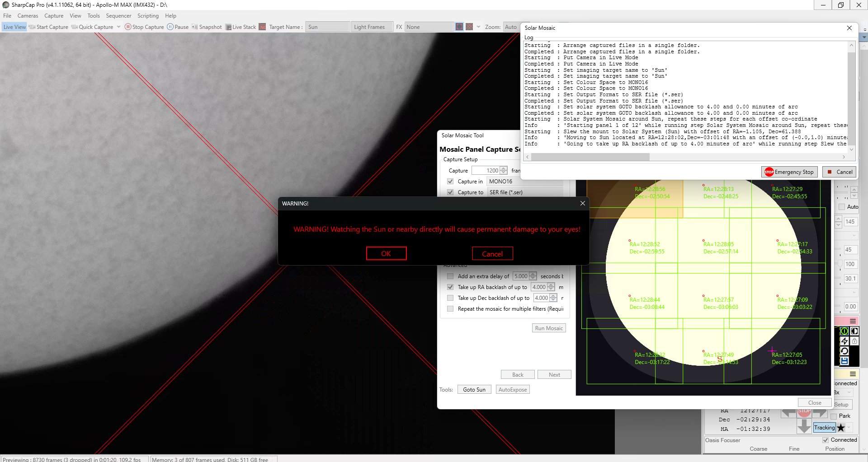The width and height of the screenshot is (868, 462).
Task: Open the 8x mount rate dropdown
Action: tap(843, 392)
